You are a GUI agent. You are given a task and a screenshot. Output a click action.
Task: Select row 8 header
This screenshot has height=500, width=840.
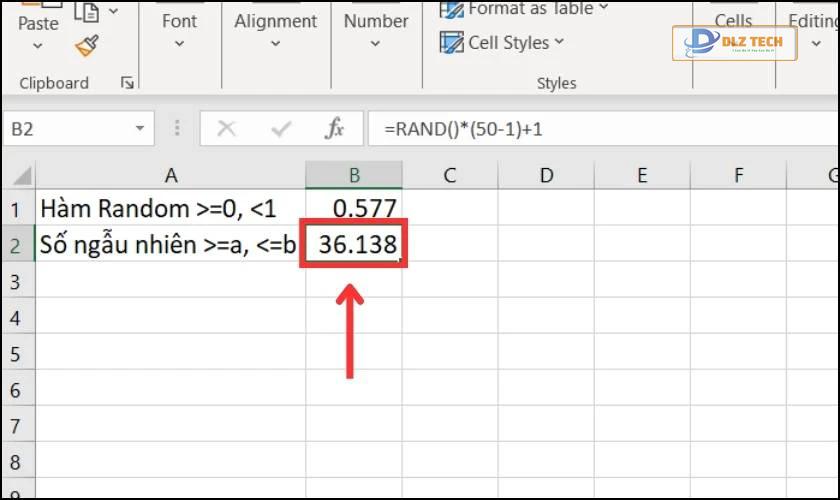click(18, 461)
